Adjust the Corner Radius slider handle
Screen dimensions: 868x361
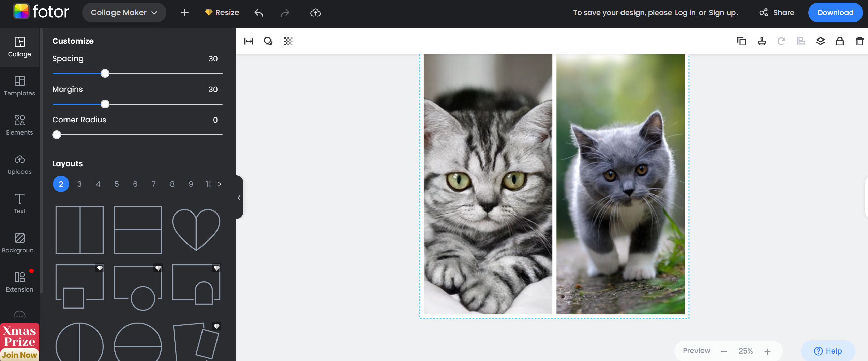(57, 135)
